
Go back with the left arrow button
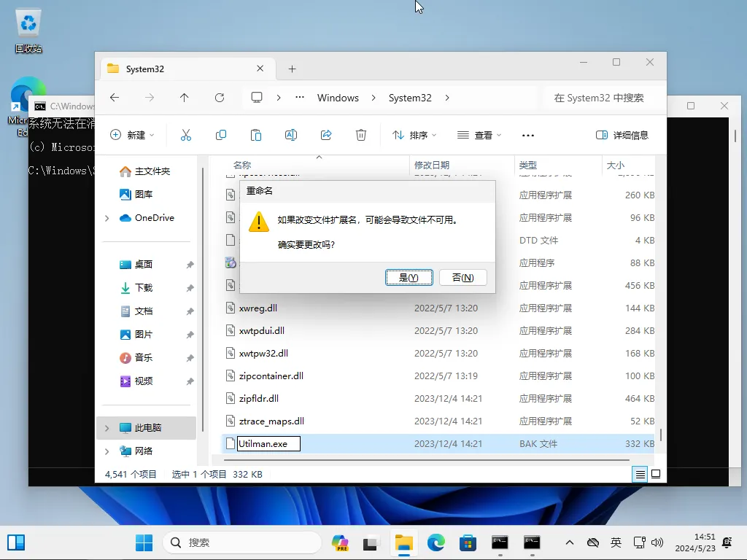(x=115, y=98)
